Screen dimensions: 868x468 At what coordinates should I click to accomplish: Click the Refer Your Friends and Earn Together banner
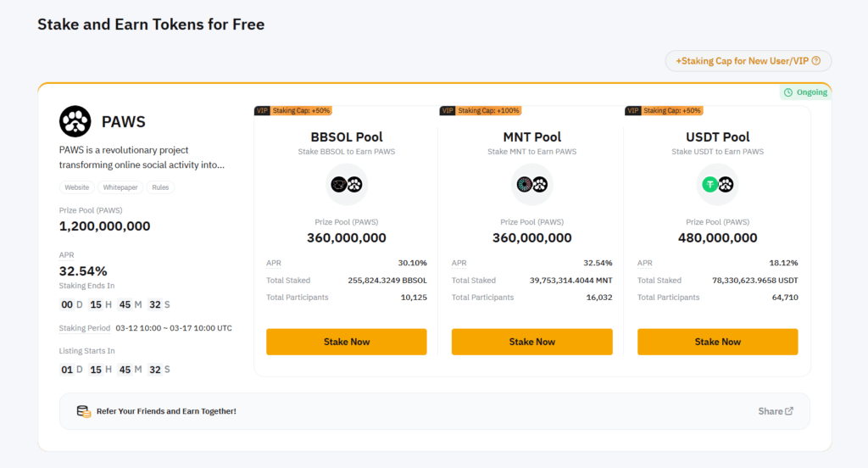point(435,411)
